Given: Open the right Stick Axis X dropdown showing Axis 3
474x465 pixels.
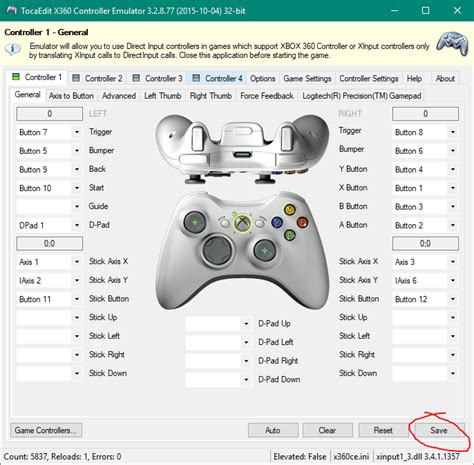Looking at the screenshot, I should tap(425, 262).
